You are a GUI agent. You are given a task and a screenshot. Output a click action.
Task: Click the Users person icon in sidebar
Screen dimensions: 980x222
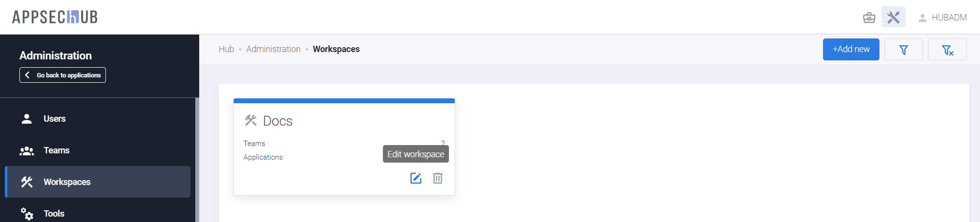click(27, 119)
